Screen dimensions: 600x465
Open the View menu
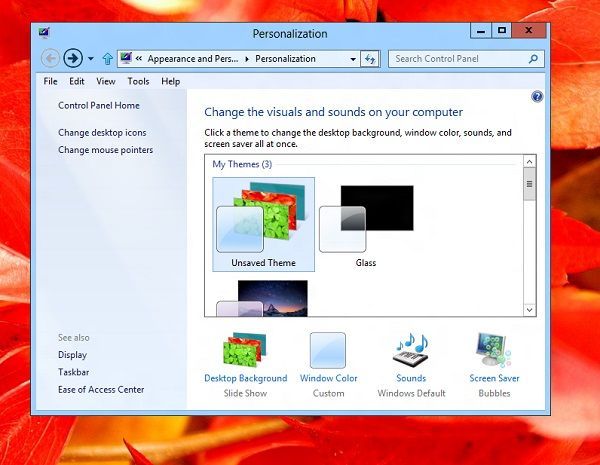coord(106,81)
